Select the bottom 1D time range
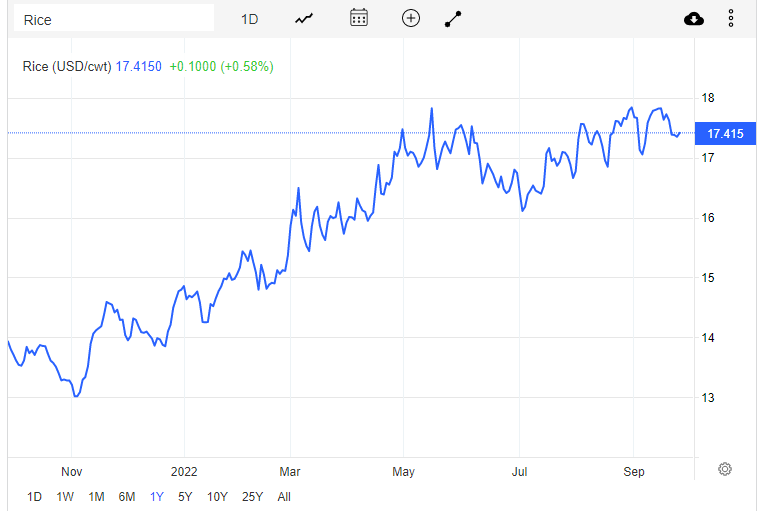 [34, 497]
